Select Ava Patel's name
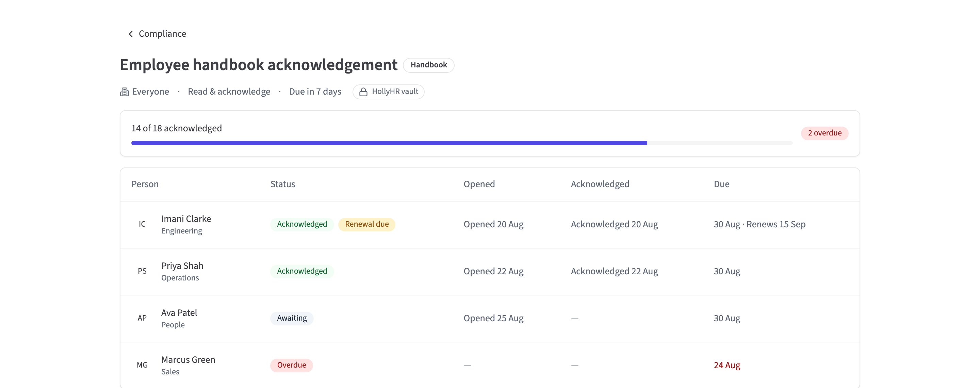This screenshot has width=980, height=388. [x=179, y=313]
